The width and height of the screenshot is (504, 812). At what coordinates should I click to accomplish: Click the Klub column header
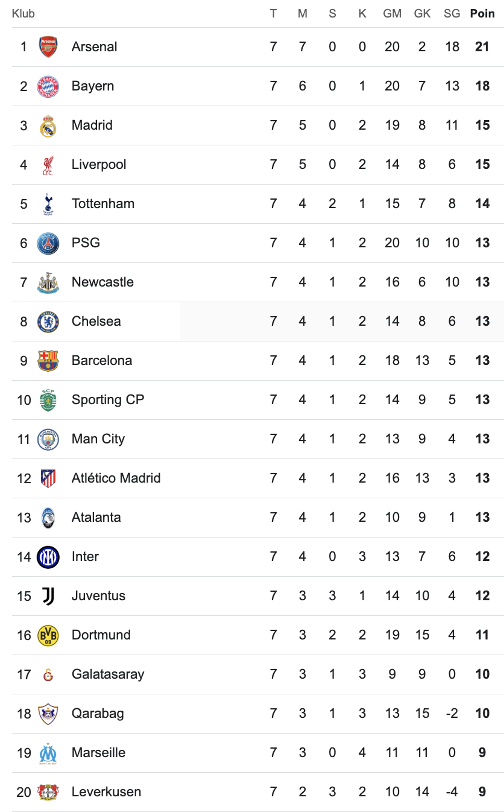[24, 13]
